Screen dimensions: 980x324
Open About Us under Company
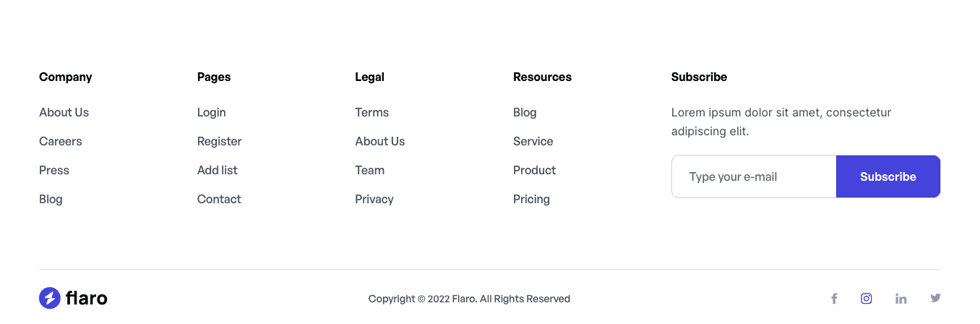(64, 112)
